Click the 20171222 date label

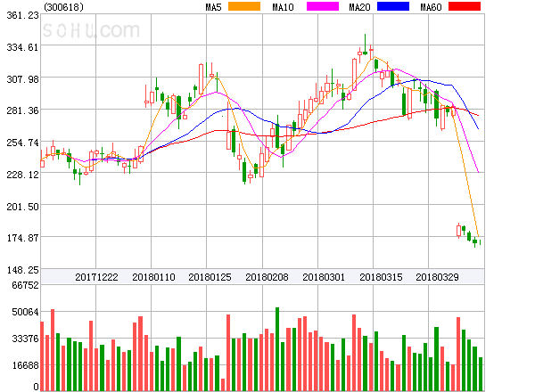pos(96,277)
